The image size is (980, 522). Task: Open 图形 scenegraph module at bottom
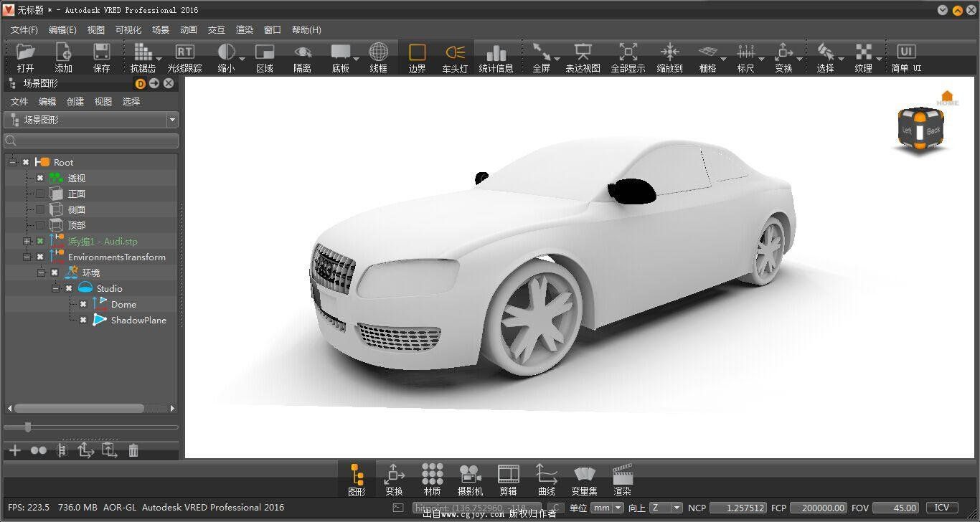(x=357, y=474)
